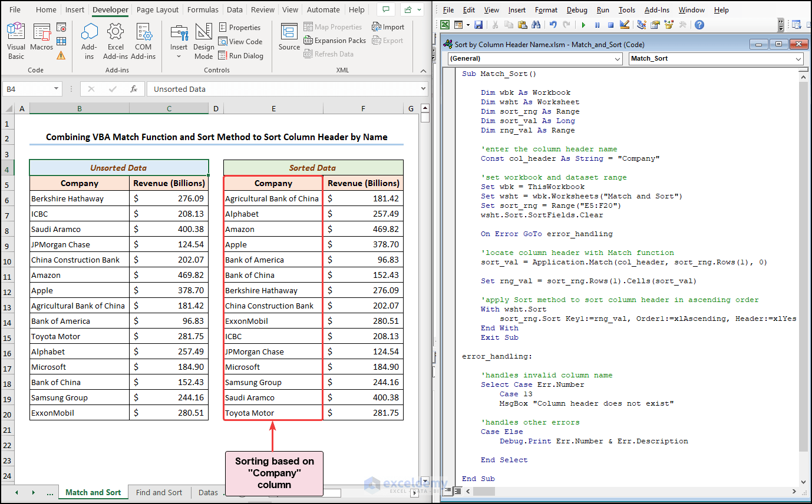This screenshot has width=812, height=504.
Task: Save the workbook using the VBE Save icon
Action: click(x=478, y=25)
